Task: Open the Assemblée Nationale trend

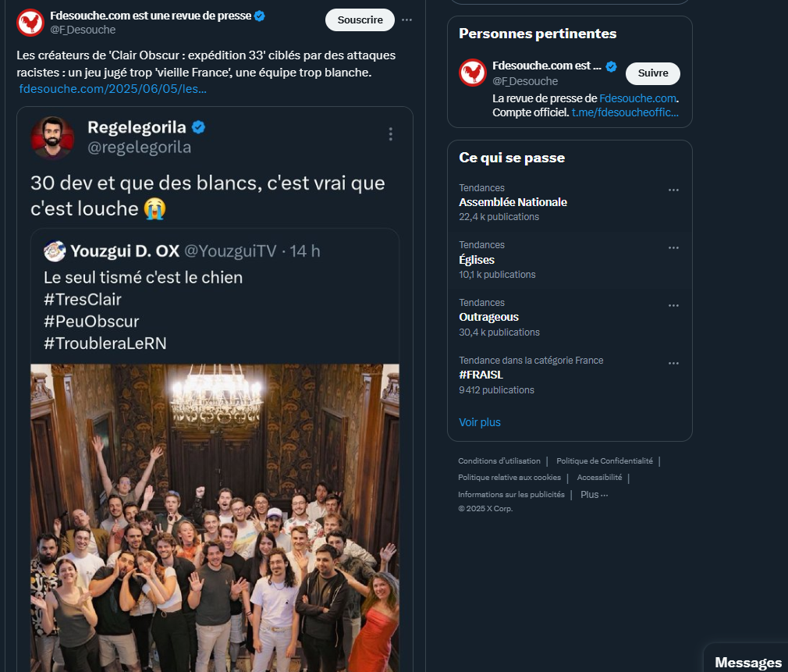Action: click(513, 202)
